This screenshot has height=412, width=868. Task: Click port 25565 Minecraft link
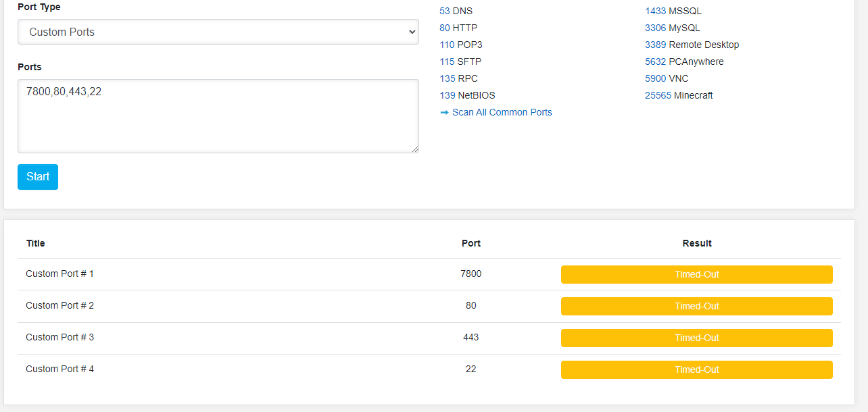[658, 95]
